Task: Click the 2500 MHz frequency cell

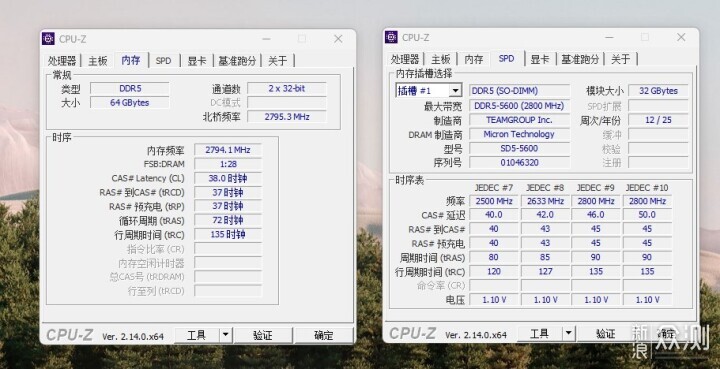Action: click(494, 201)
